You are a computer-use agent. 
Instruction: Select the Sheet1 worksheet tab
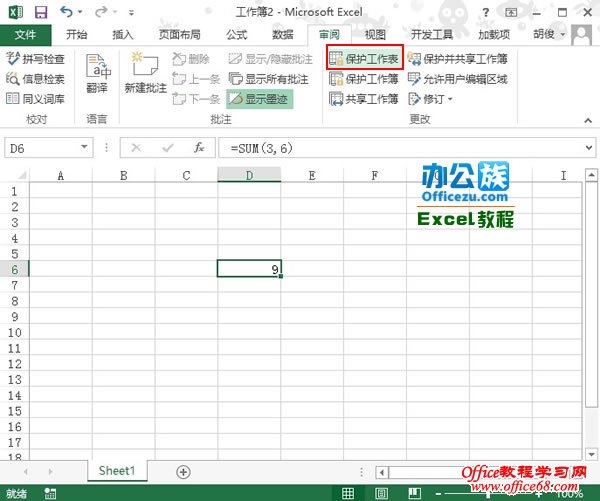[117, 470]
